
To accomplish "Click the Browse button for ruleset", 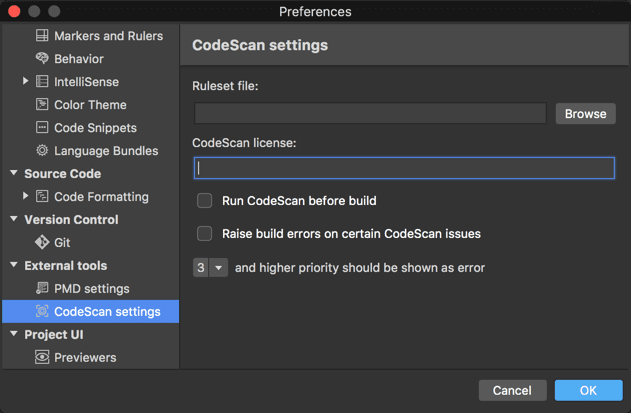I will coord(586,114).
